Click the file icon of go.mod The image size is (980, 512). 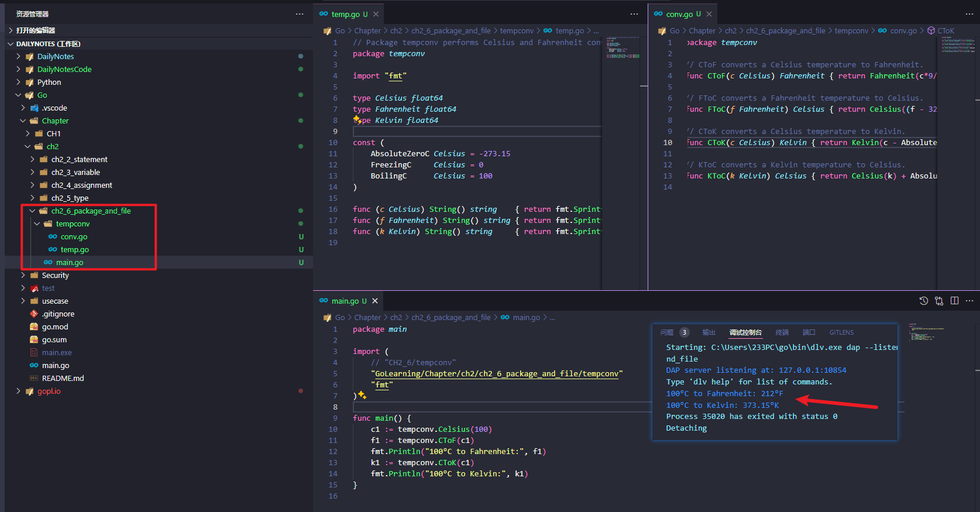pos(34,327)
